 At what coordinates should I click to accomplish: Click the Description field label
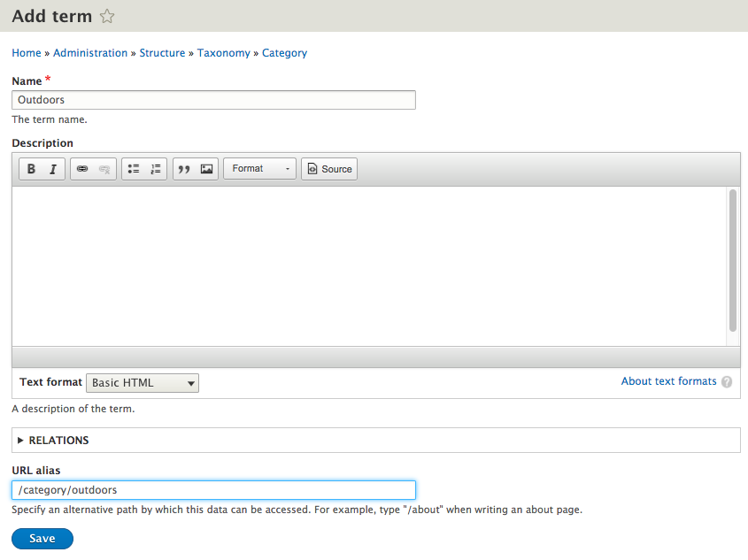[42, 143]
